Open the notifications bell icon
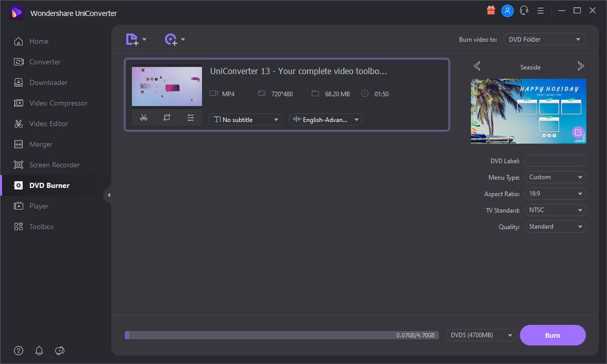 click(39, 351)
